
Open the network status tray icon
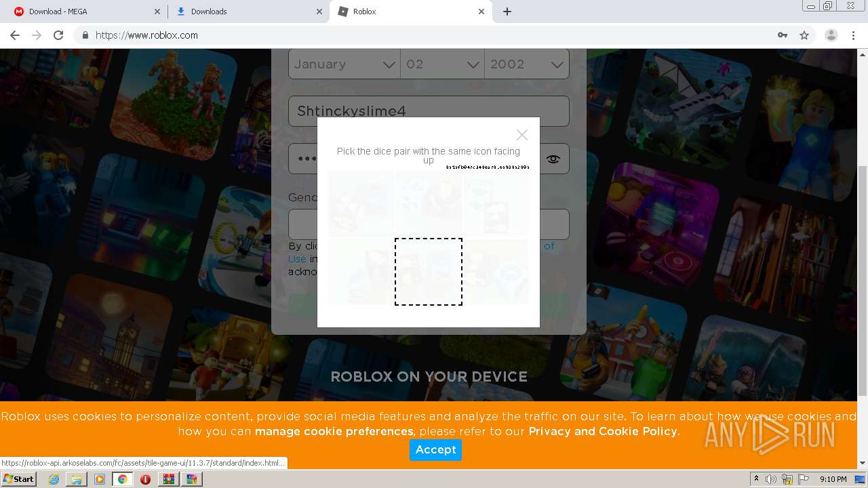pos(788,479)
